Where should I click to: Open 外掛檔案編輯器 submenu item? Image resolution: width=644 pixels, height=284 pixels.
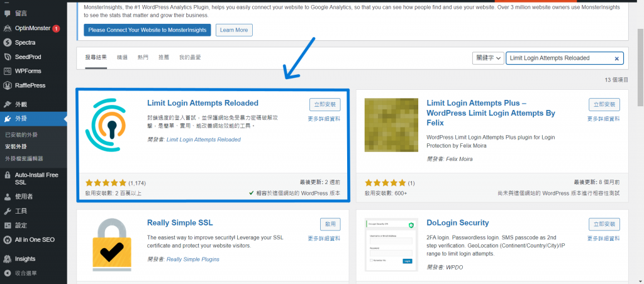(x=25, y=158)
